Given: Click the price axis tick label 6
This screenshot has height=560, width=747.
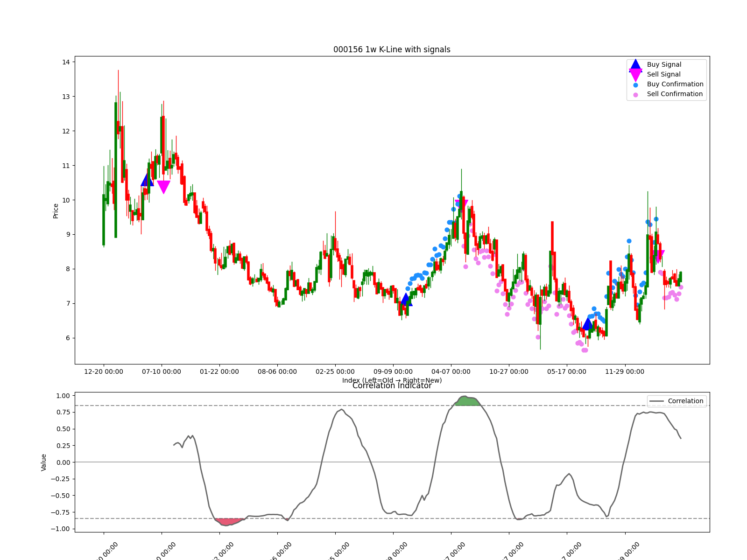Looking at the screenshot, I should tap(68, 338).
